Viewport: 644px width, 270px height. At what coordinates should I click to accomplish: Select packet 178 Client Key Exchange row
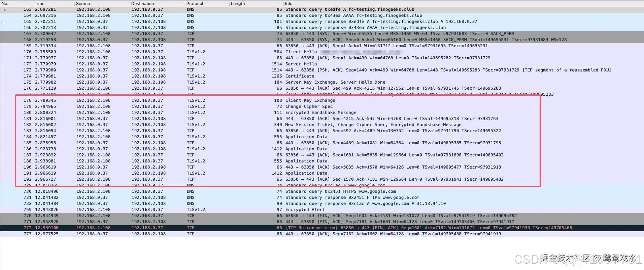click(x=322, y=100)
